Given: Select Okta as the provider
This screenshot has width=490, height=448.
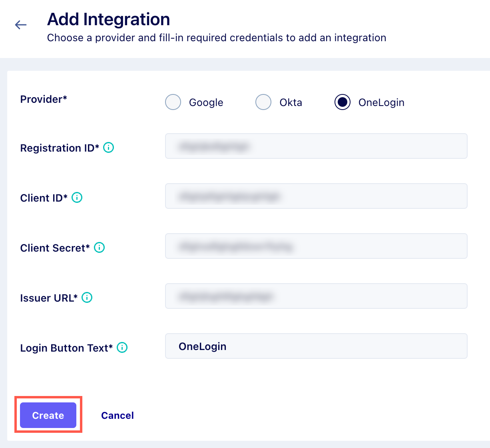Looking at the screenshot, I should pos(263,102).
